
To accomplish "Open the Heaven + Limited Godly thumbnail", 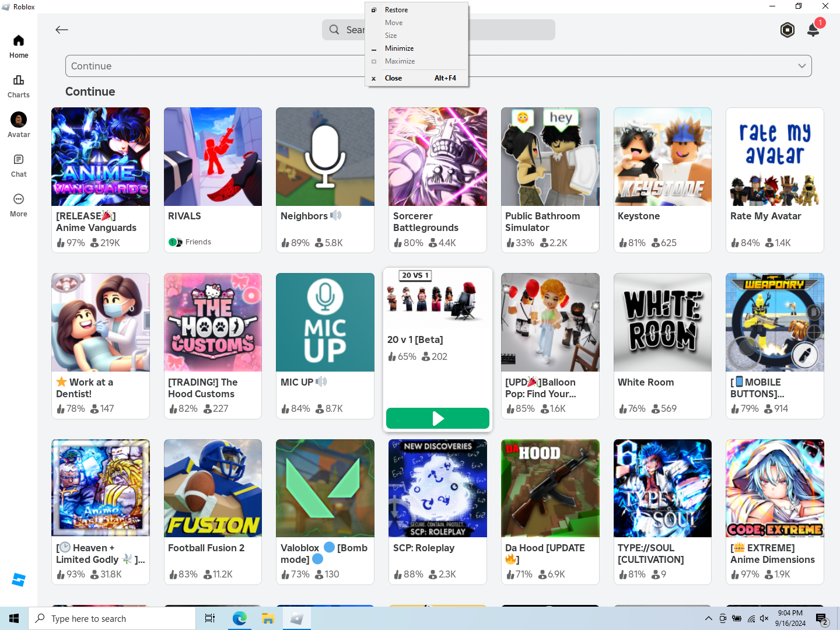I will [x=100, y=488].
